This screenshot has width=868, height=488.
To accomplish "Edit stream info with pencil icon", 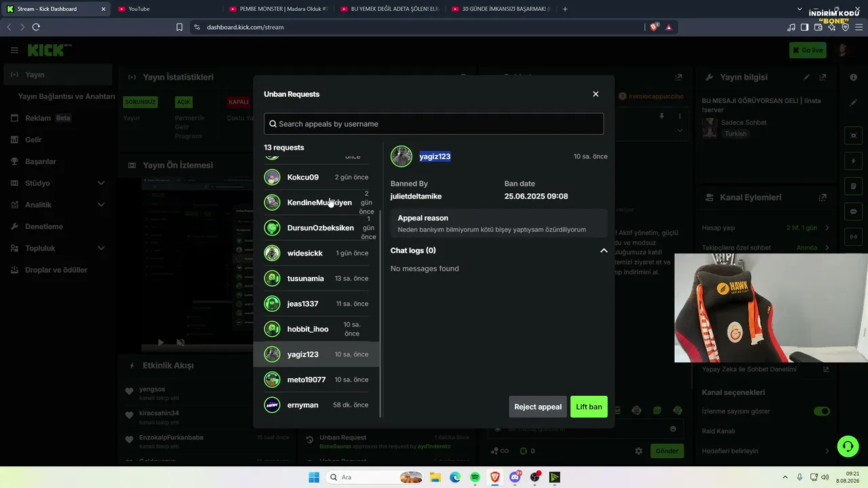I will (806, 77).
